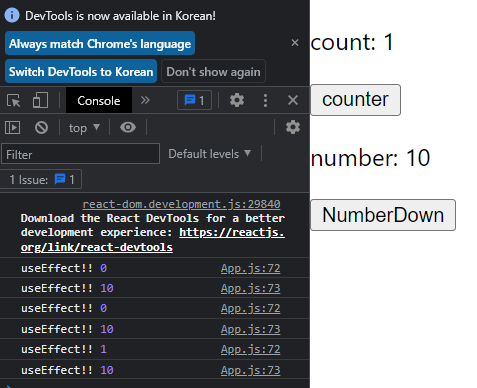477x388 pixels.
Task: Open the top JavaScript context dropdown
Action: coord(84,128)
